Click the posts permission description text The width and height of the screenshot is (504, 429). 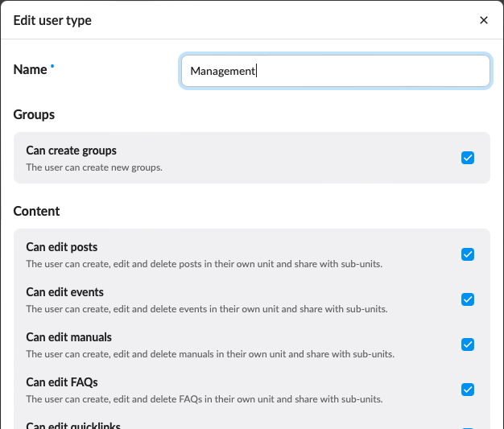204,264
